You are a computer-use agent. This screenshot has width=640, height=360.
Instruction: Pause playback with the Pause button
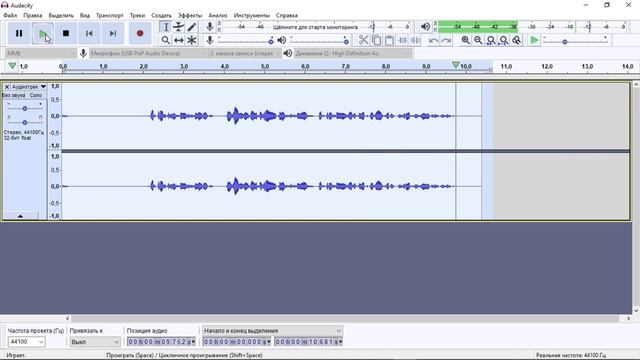click(x=19, y=33)
